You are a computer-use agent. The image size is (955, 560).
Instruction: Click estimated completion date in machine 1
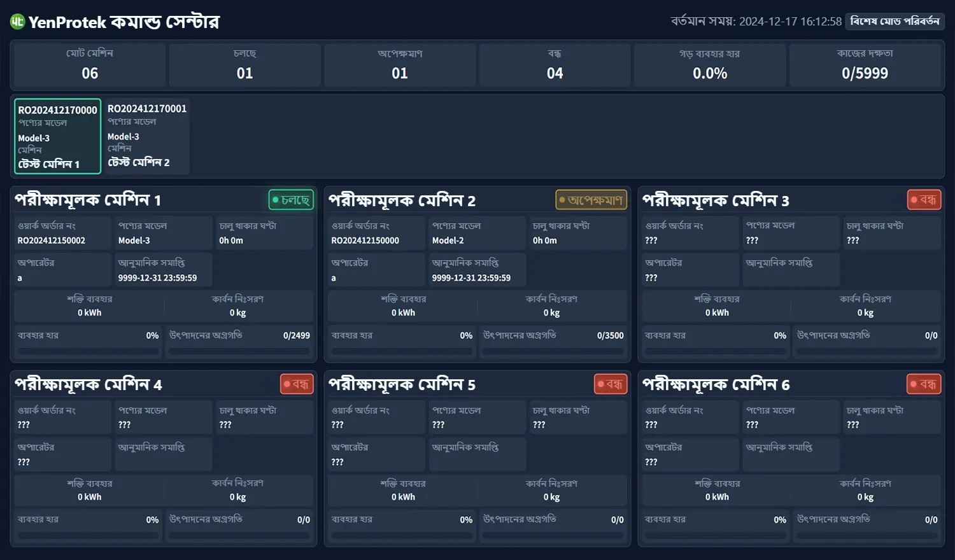pyautogui.click(x=157, y=277)
